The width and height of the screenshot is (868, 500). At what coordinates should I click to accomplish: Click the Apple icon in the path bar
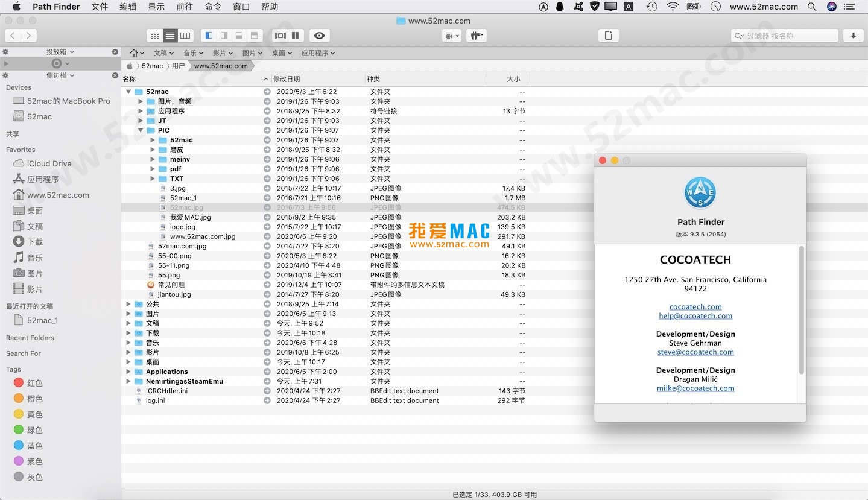pos(130,66)
